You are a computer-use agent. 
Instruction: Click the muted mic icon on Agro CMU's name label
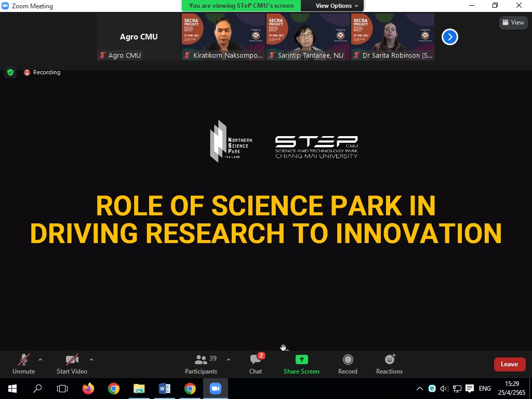pos(102,55)
